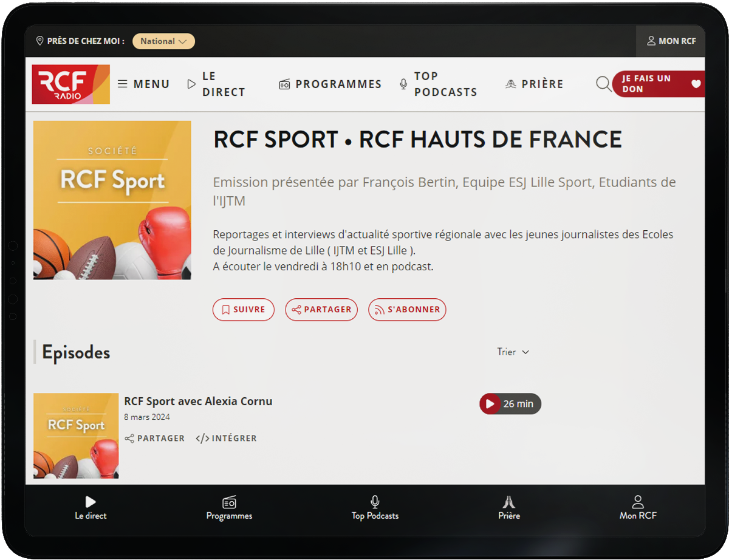Open Le direct in bottom bar
This screenshot has width=729, height=560.
tap(91, 508)
